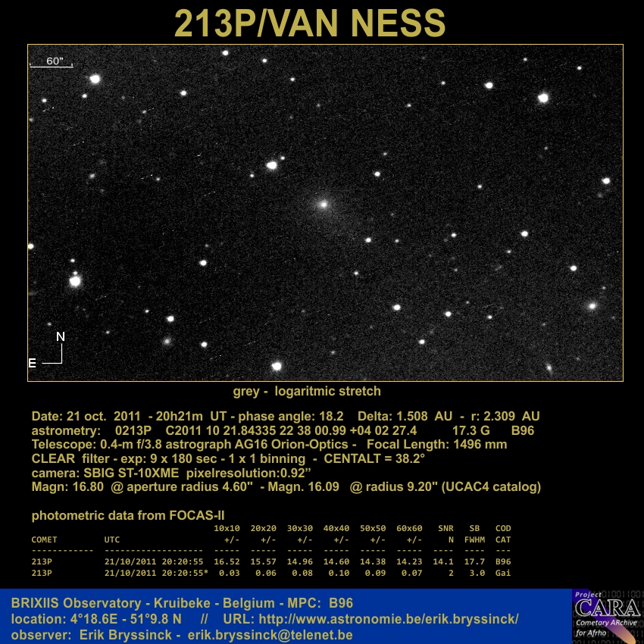Image resolution: width=644 pixels, height=644 pixels.
Task: Click the Project CARA logo
Action: pos(607,615)
